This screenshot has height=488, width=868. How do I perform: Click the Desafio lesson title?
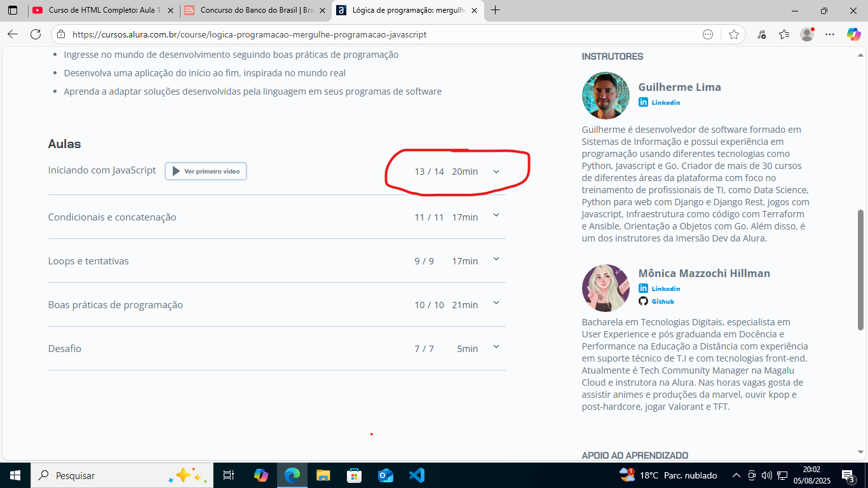click(x=65, y=349)
